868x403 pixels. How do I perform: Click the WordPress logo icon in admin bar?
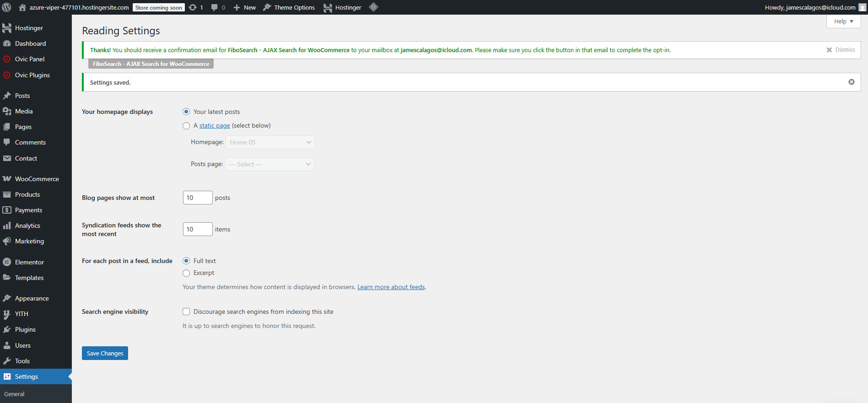pyautogui.click(x=7, y=7)
